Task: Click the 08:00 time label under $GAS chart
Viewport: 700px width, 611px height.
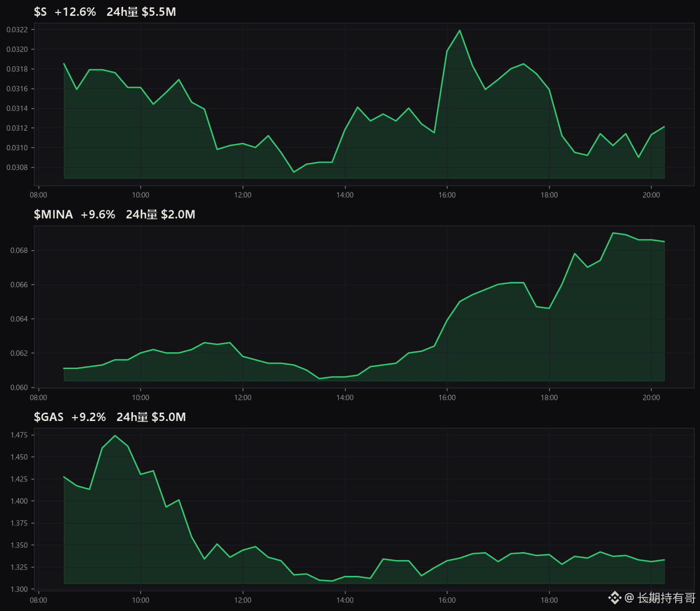Action: click(39, 600)
